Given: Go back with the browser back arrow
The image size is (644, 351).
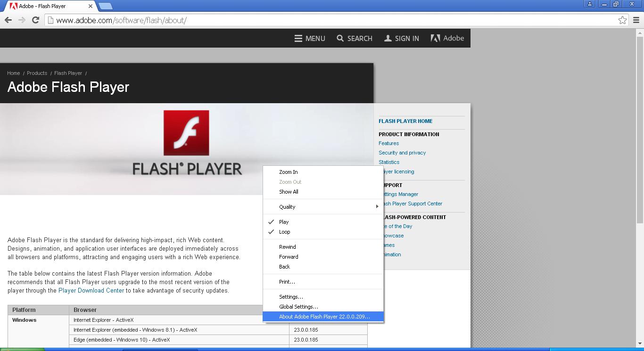Looking at the screenshot, I should click(8, 20).
